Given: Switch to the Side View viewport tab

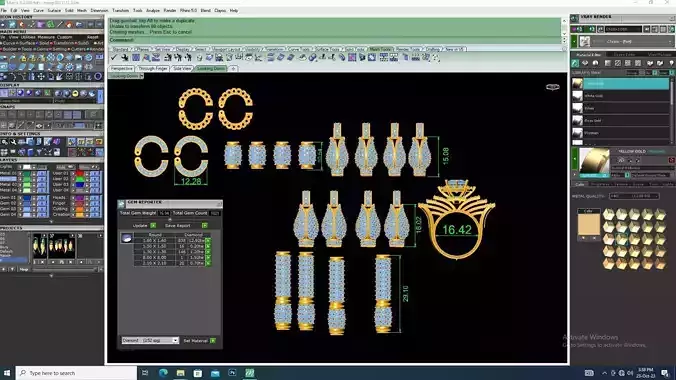Looking at the screenshot, I should 182,69.
